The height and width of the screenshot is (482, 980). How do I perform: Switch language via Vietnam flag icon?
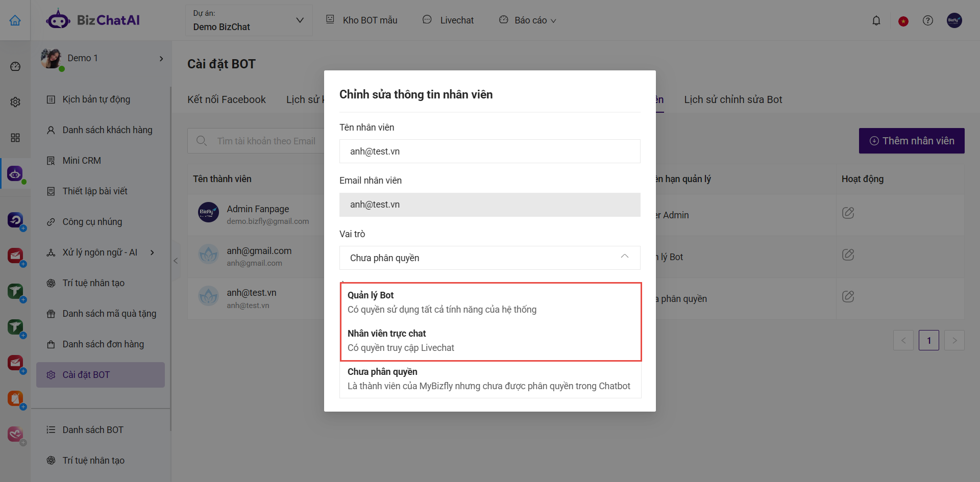tap(903, 21)
